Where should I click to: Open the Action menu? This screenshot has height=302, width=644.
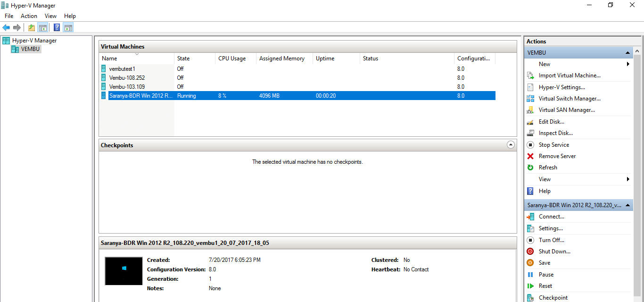tap(29, 16)
